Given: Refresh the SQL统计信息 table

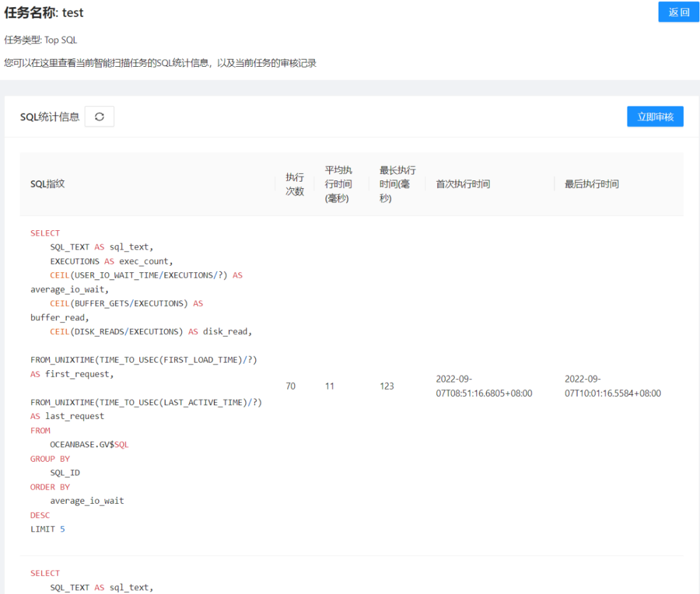Looking at the screenshot, I should coord(100,117).
